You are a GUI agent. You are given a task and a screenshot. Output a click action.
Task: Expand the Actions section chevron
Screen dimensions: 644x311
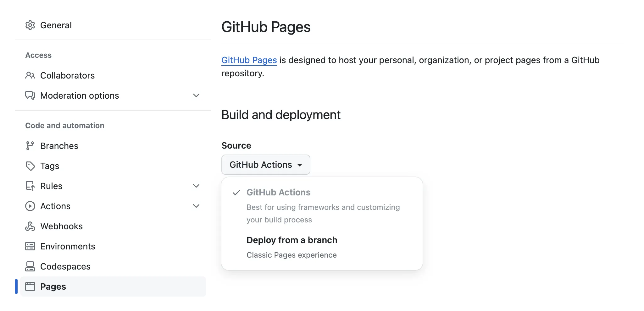[x=196, y=206]
